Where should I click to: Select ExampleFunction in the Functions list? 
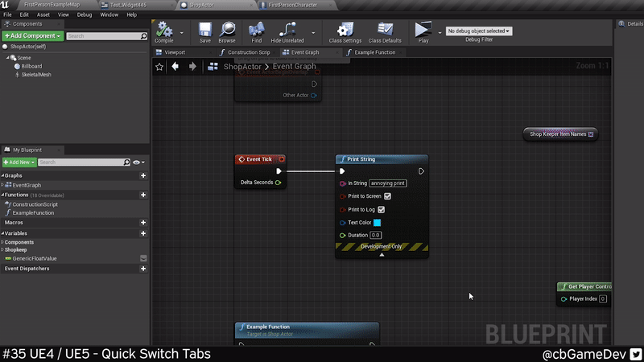[33, 213]
